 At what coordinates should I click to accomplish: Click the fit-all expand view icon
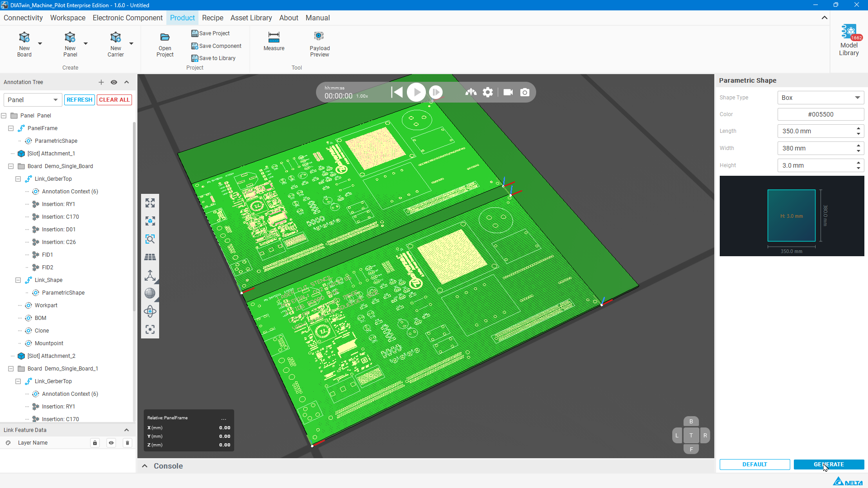coord(150,203)
